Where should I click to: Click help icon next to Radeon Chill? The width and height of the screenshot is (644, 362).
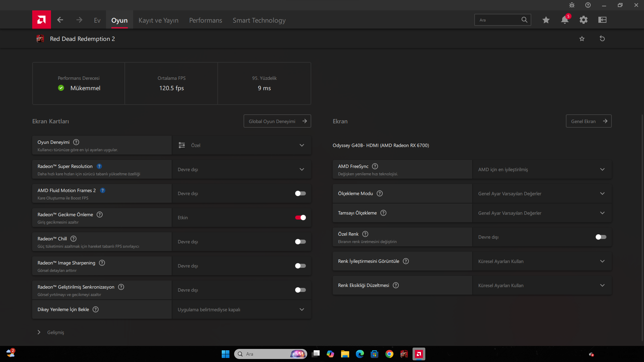pos(73,239)
